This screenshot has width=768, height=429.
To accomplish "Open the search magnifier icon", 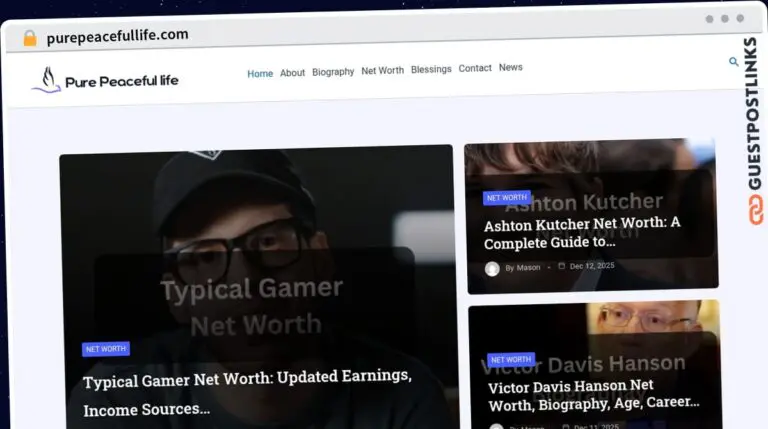I will [x=733, y=62].
